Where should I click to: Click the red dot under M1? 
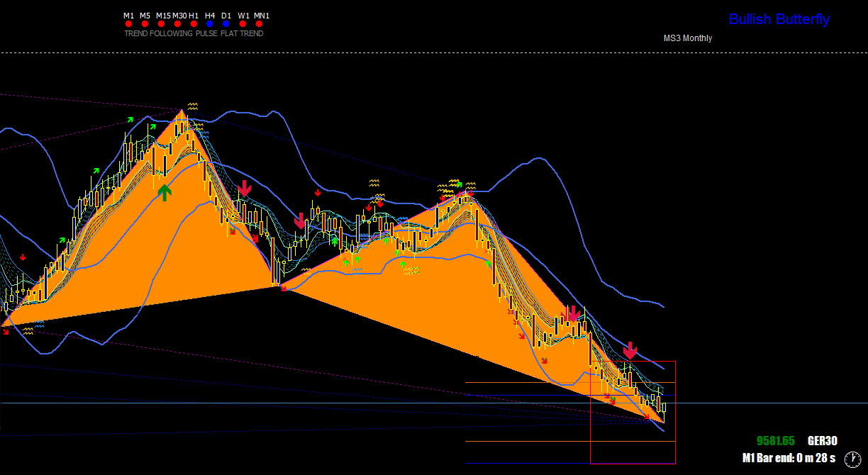pos(128,24)
